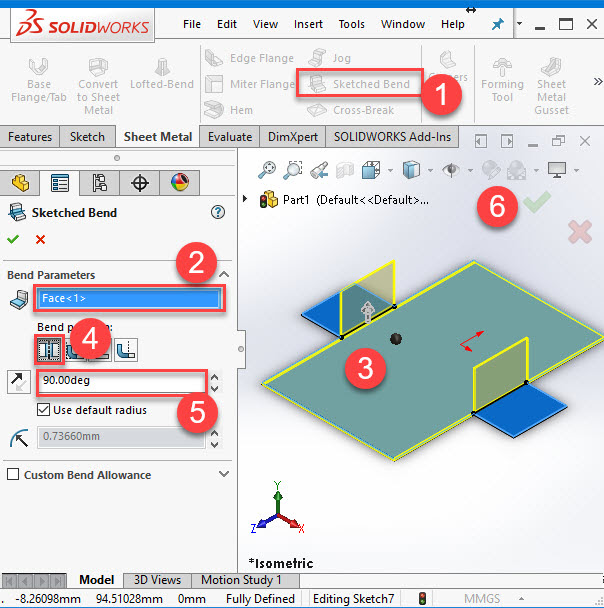Click the Section View icon
This screenshot has height=608, width=604.
click(345, 170)
